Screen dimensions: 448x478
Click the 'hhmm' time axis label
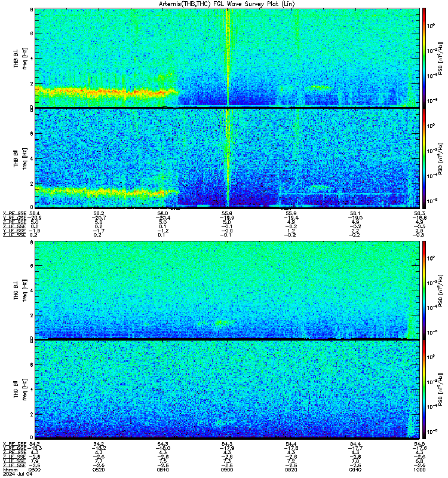[x=10, y=470]
